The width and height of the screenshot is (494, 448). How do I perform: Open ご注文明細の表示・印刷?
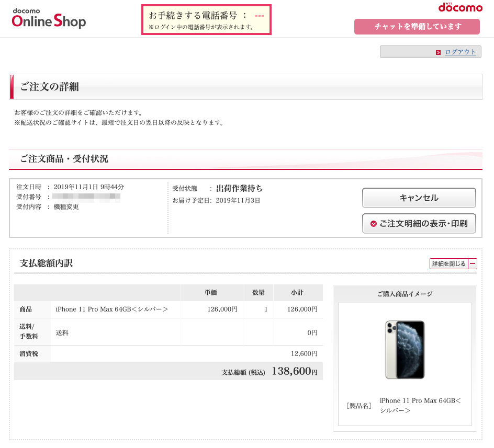419,224
